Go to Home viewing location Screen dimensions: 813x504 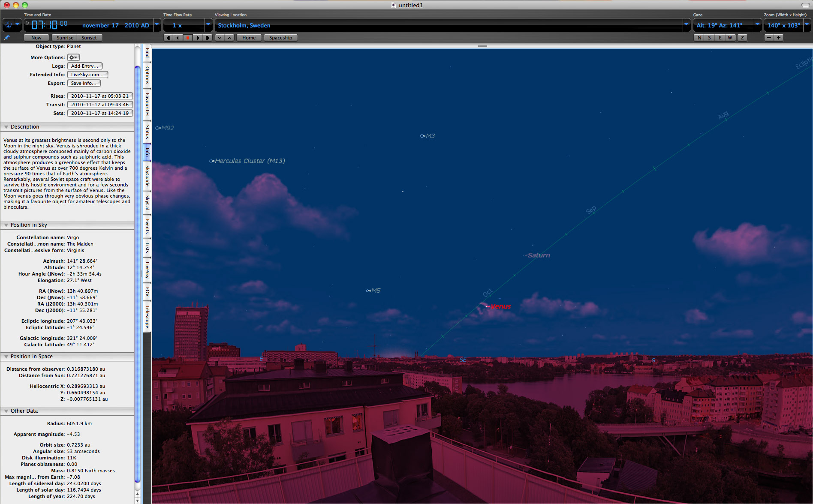(249, 38)
